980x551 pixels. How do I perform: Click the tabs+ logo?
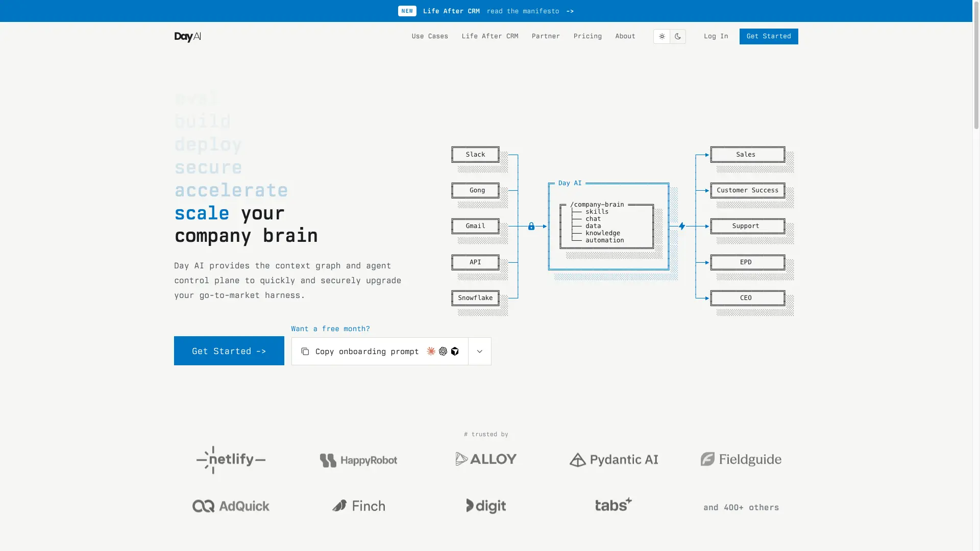pyautogui.click(x=614, y=505)
